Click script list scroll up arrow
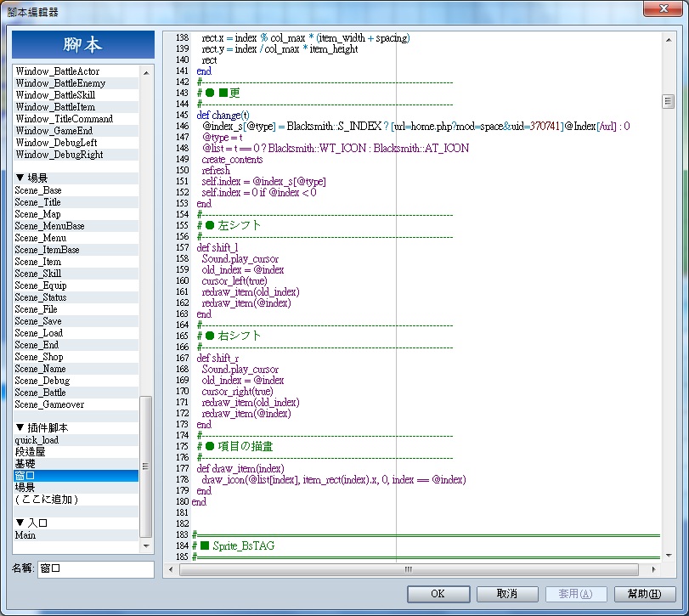 coord(146,72)
